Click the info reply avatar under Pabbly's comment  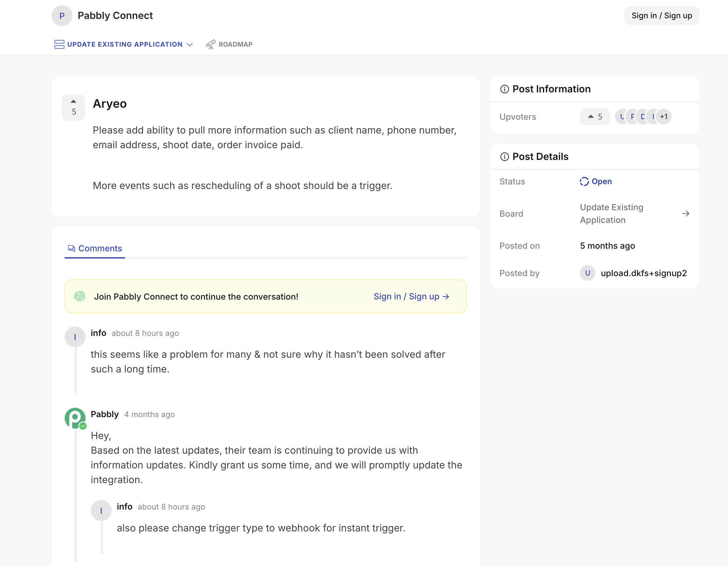click(x=101, y=511)
